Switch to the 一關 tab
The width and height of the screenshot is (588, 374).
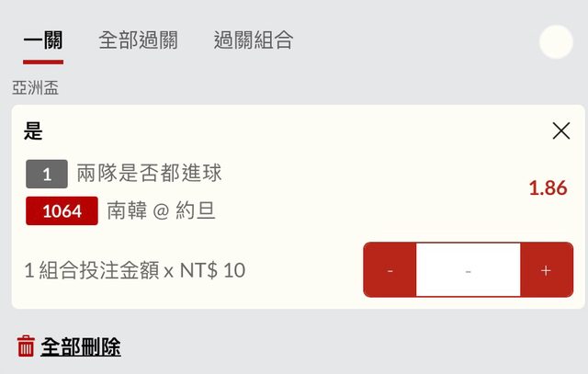point(43,40)
